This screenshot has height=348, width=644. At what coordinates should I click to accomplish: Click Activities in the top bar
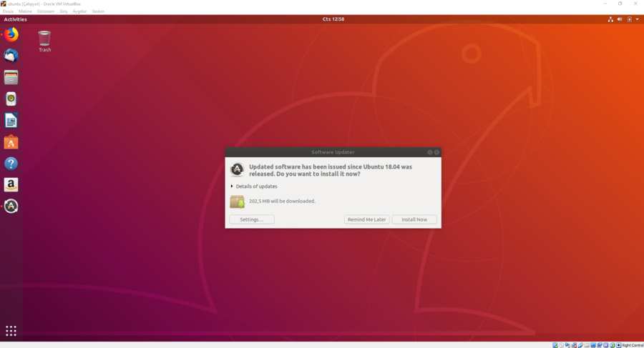pos(15,19)
